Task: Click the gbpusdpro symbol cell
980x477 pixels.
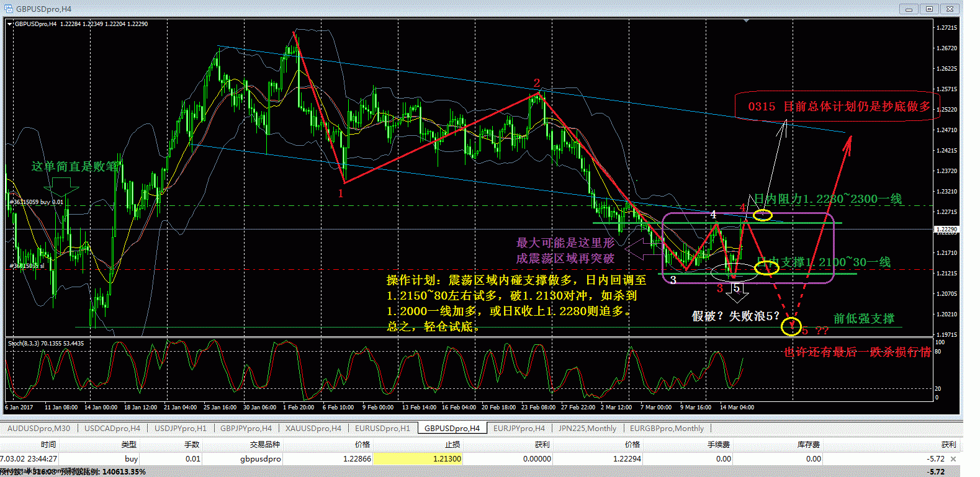Action: (261, 459)
